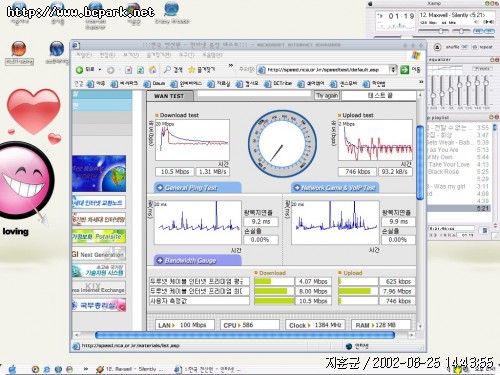Open the Internet Explorer desktop icon
This screenshot has height=375, width=500.
click(x=95, y=15)
